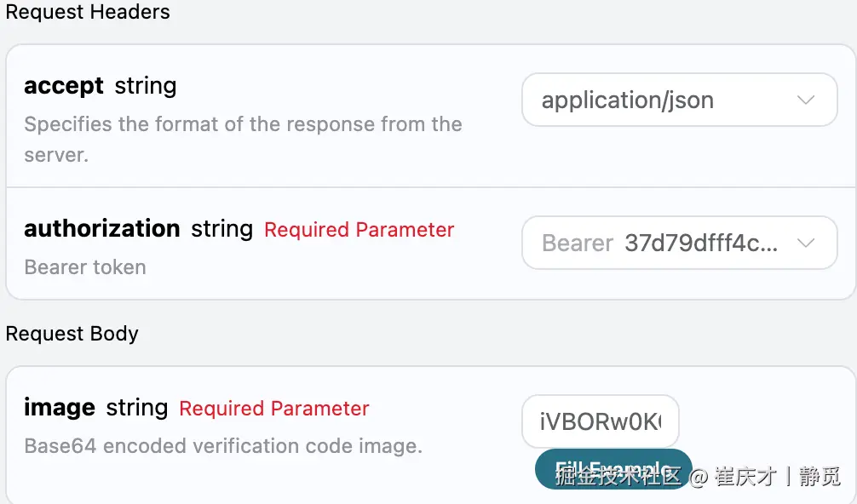This screenshot has height=504, width=857.
Task: Click the Bearer token description text
Action: 85,267
